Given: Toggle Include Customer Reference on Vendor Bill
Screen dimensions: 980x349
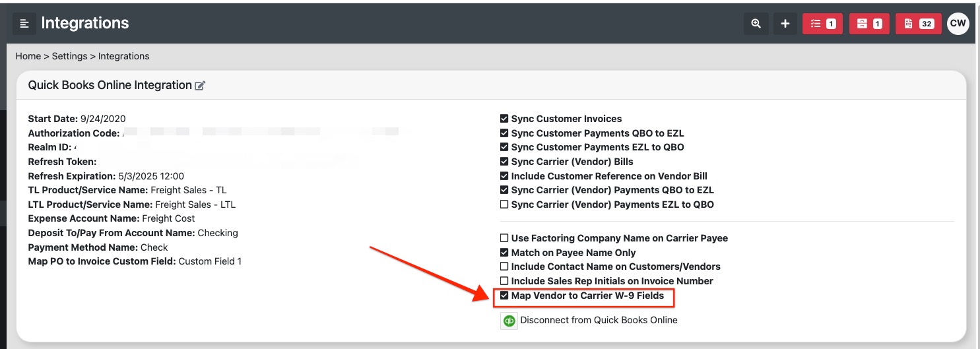Looking at the screenshot, I should 504,176.
